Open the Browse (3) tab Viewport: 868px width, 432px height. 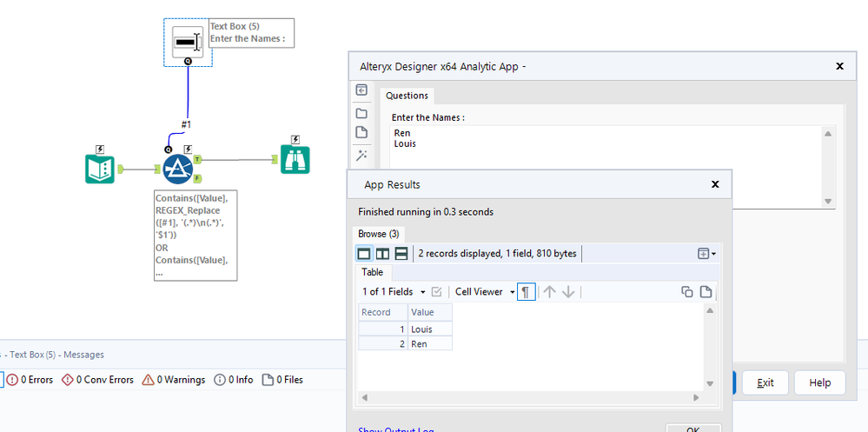[379, 234]
